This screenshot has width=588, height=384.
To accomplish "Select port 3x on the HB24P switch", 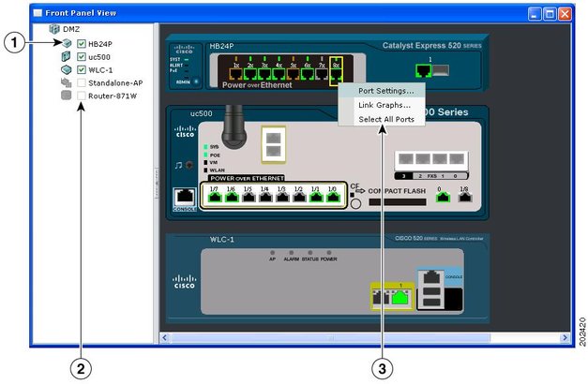I will (264, 74).
